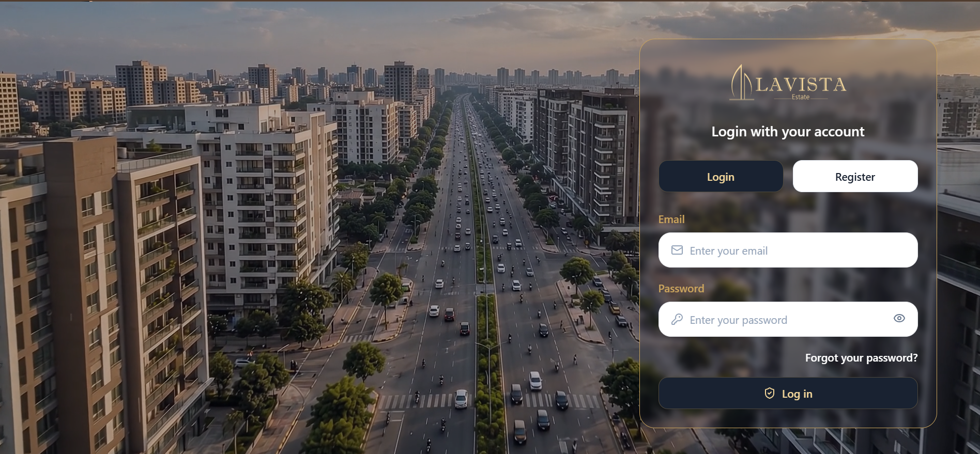Screen dimensions: 980x454
Task: Click the key icon in password field
Action: tap(677, 320)
